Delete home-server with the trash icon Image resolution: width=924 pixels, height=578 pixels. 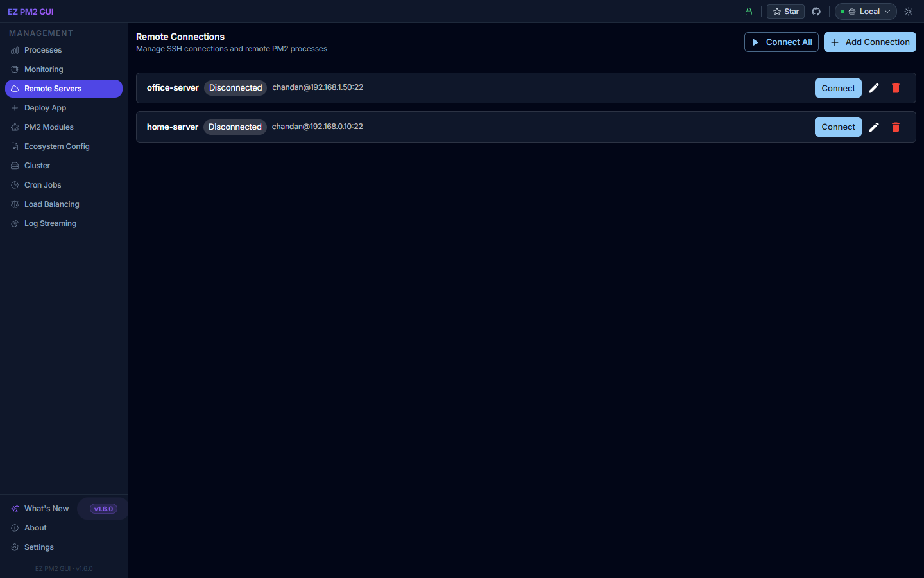click(896, 127)
